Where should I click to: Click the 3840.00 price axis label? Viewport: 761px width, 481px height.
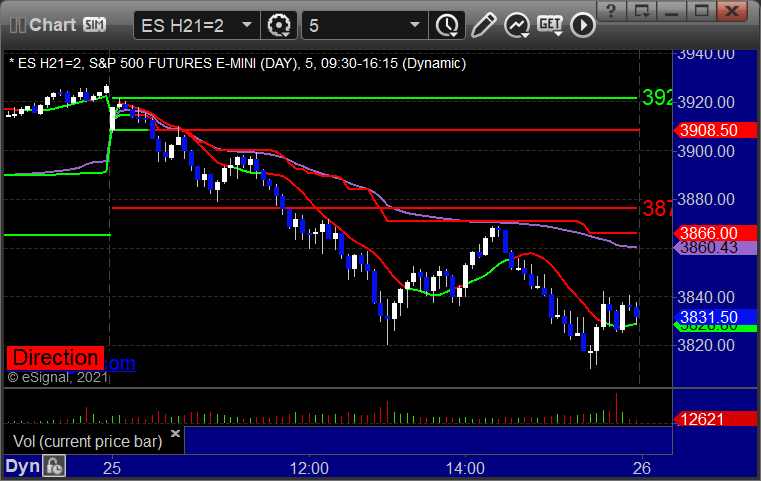[706, 297]
